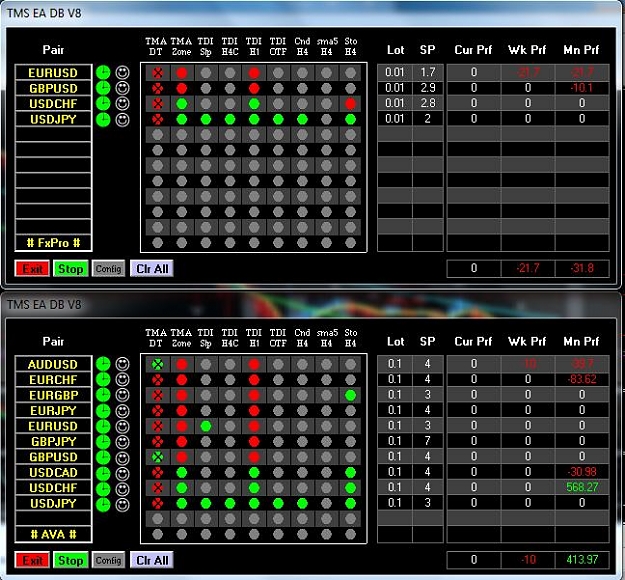Click the -31.8 monthly total in FxPro panel
Viewport: 625px width, 580px height.
[582, 268]
